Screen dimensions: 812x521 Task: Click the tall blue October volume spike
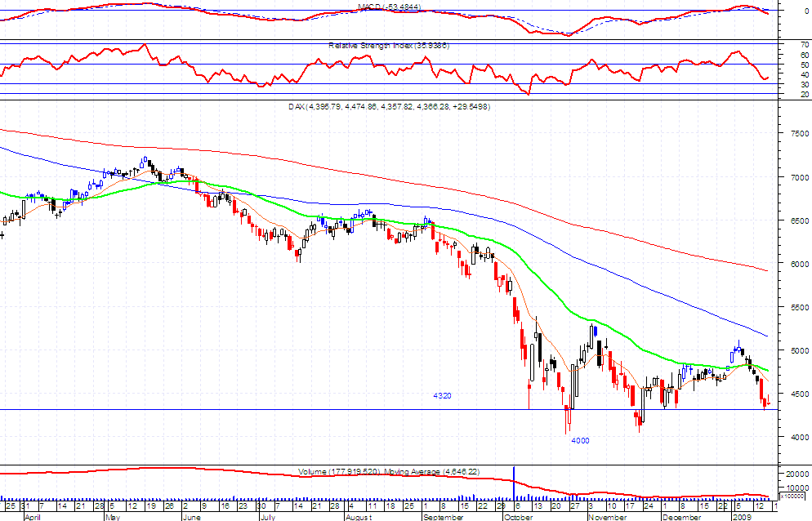514,483
